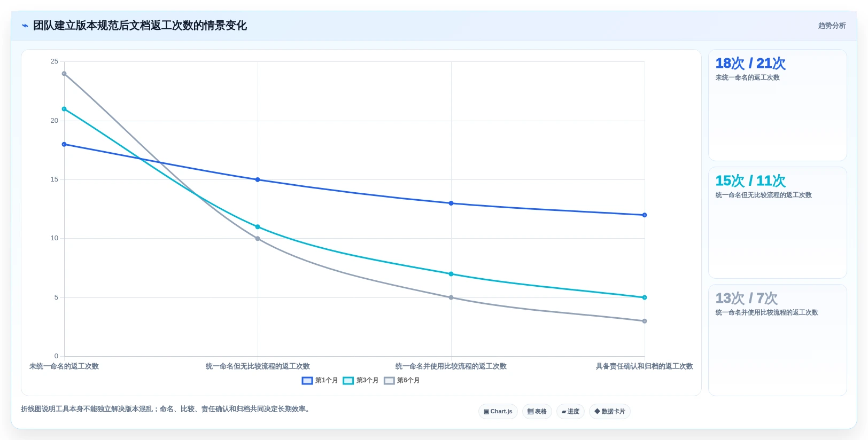The image size is (868, 440).
Task: Click the card caption 统一命名并使用比较流程的返工次数
Action: [x=766, y=312]
